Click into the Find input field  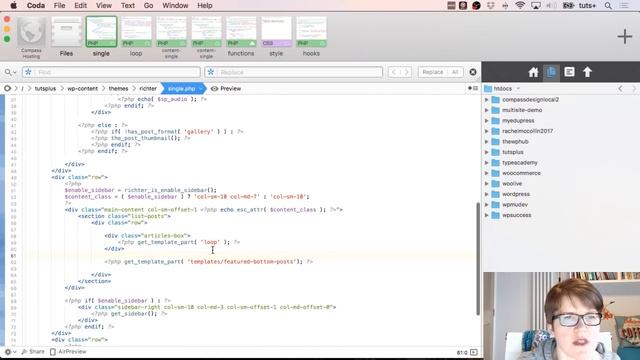coord(112,72)
